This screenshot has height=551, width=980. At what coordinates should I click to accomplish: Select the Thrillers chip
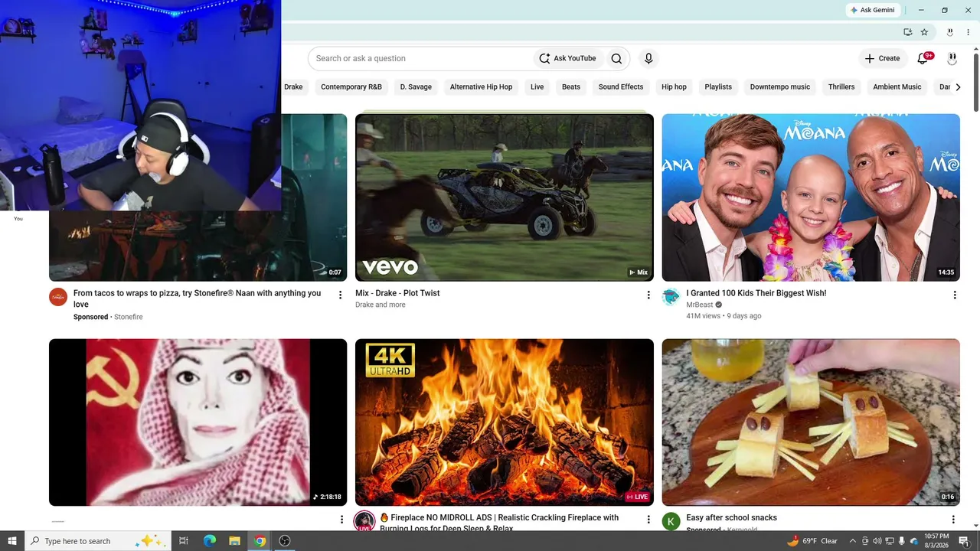tap(841, 87)
